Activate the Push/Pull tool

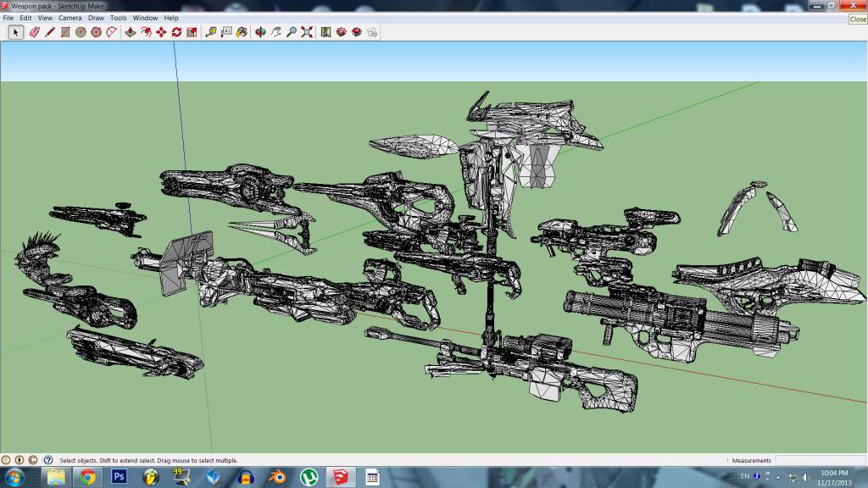(130, 33)
